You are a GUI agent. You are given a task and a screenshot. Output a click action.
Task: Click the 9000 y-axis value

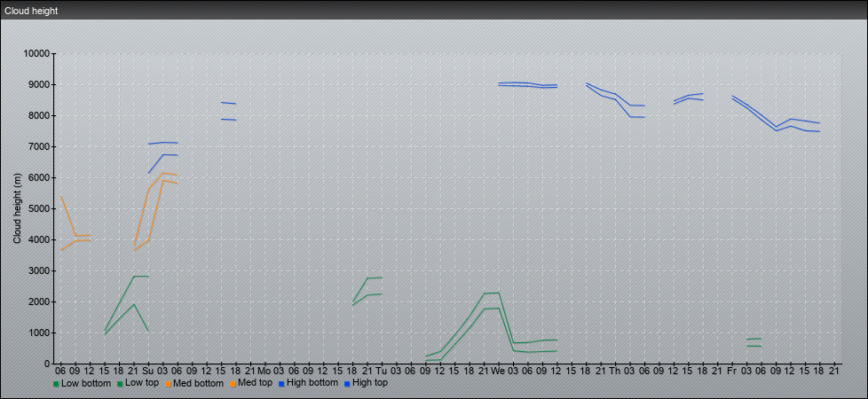pyautogui.click(x=39, y=84)
